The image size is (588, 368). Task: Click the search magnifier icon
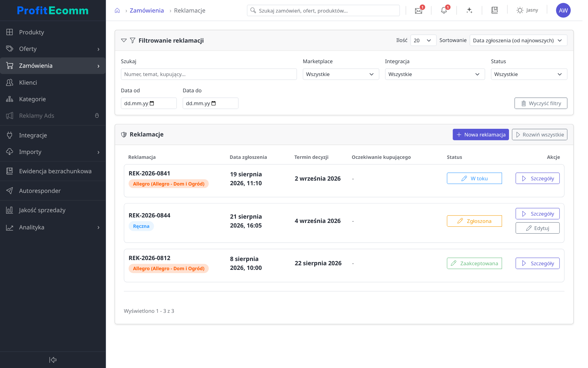pos(253,10)
